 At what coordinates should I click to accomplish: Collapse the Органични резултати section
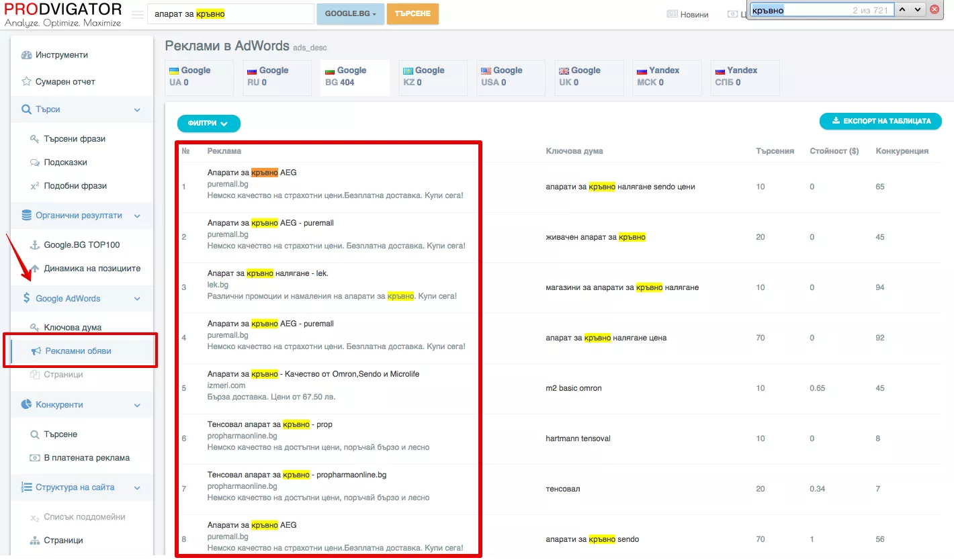[82, 216]
